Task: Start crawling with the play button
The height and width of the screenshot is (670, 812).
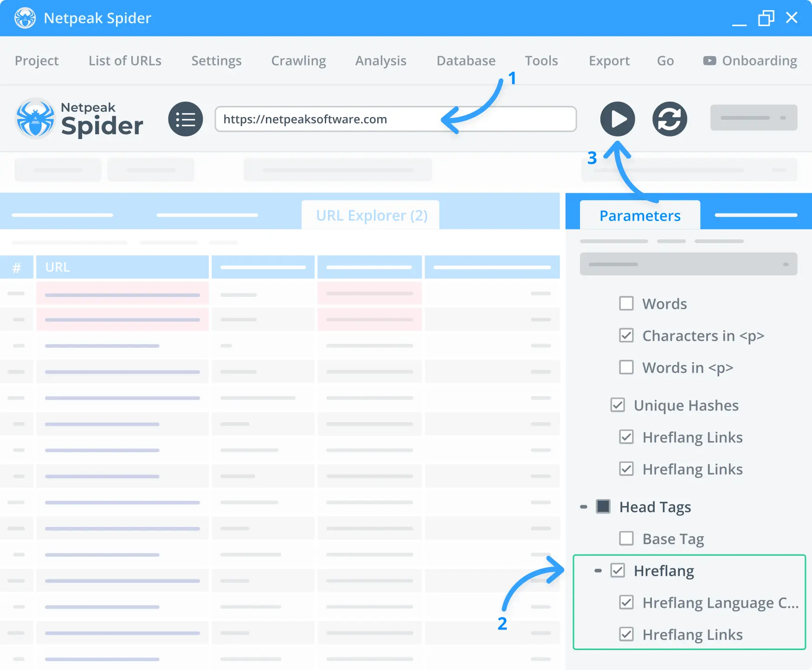Action: 617,119
